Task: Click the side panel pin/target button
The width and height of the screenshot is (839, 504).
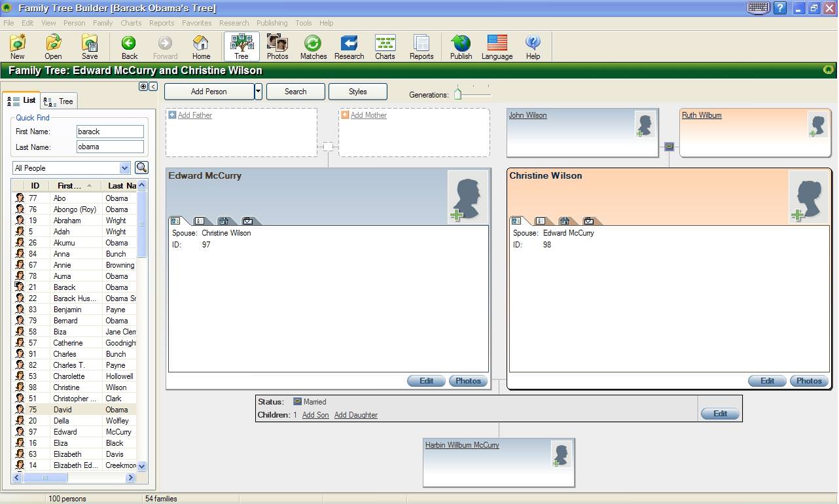Action: (143, 86)
